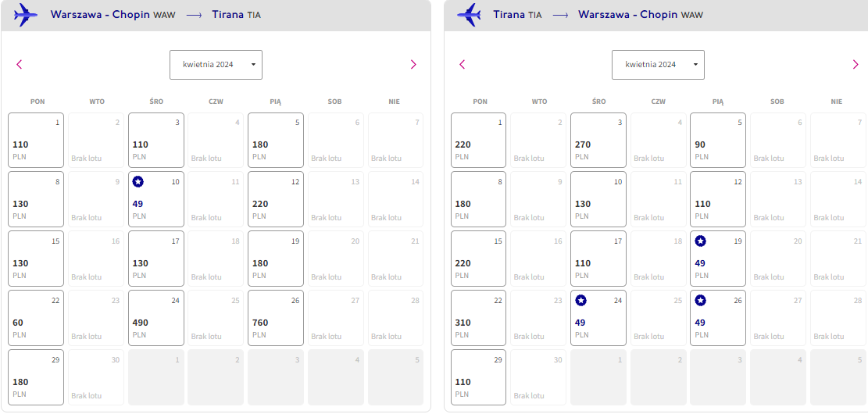
Task: Click the star icon on April 24 return
Action: 580,301
